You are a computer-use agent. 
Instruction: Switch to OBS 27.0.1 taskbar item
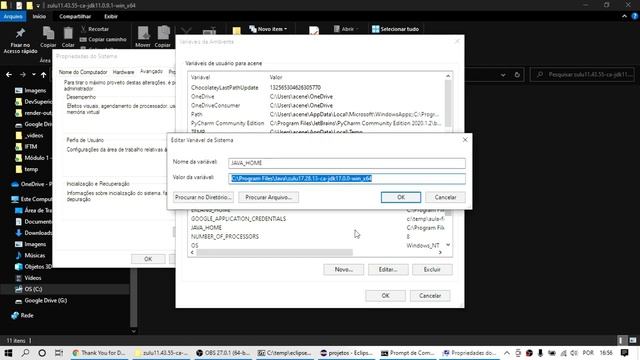coord(223,353)
